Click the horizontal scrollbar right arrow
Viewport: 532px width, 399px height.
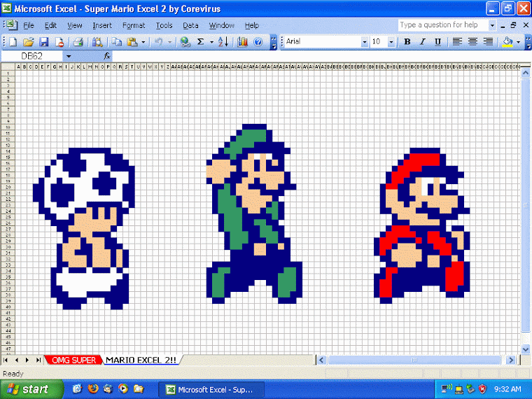(x=510, y=360)
